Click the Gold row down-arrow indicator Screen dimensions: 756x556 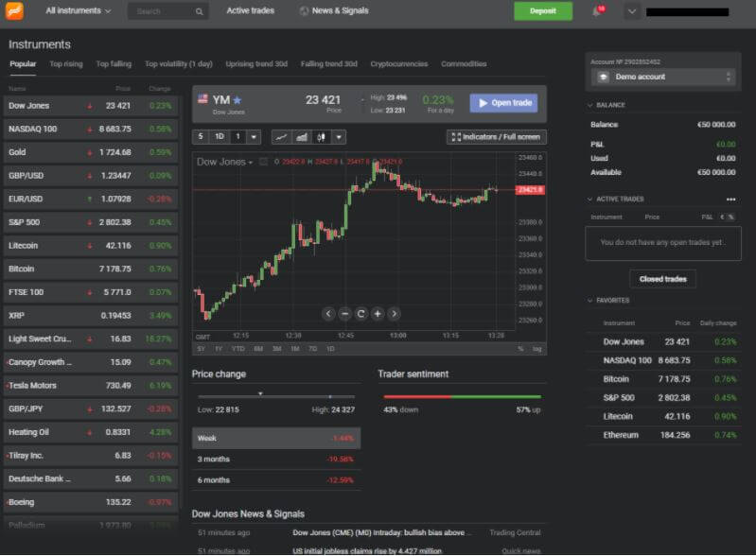click(x=90, y=153)
